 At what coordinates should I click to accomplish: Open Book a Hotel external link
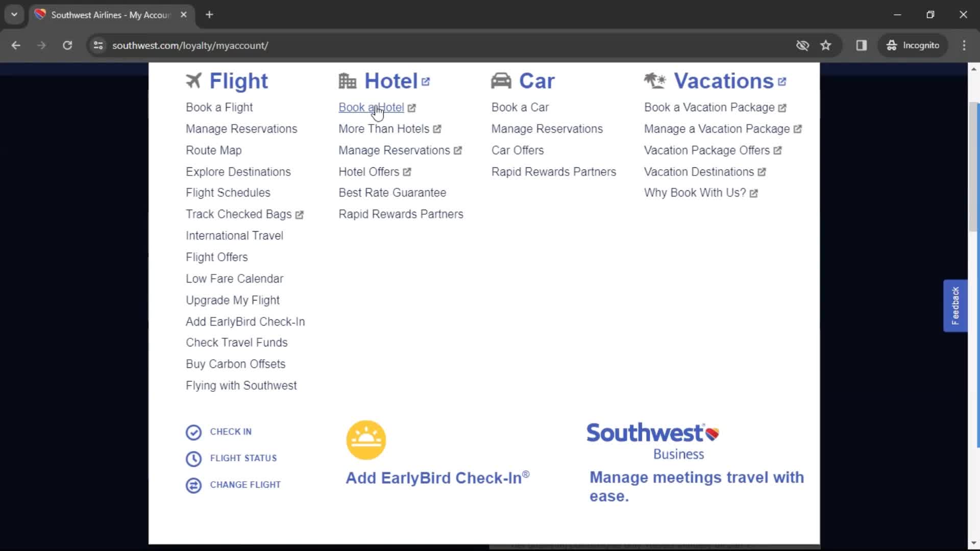tap(376, 107)
